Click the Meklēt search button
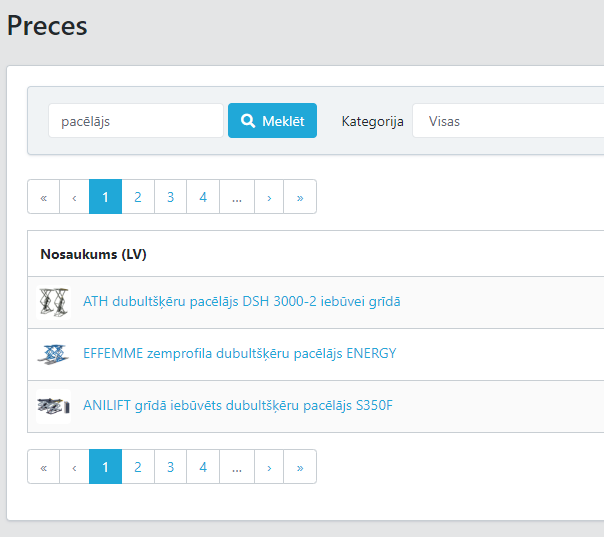604x537 pixels. pos(272,121)
